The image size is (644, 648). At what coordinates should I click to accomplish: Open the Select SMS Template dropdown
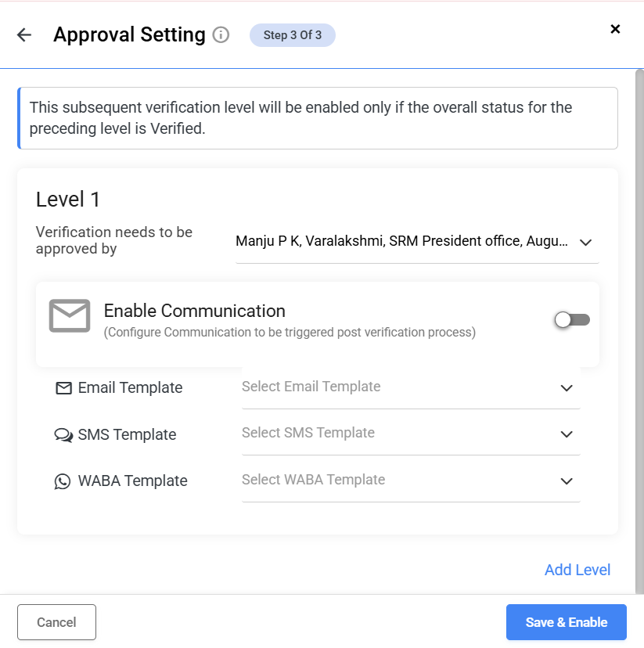pyautogui.click(x=411, y=434)
